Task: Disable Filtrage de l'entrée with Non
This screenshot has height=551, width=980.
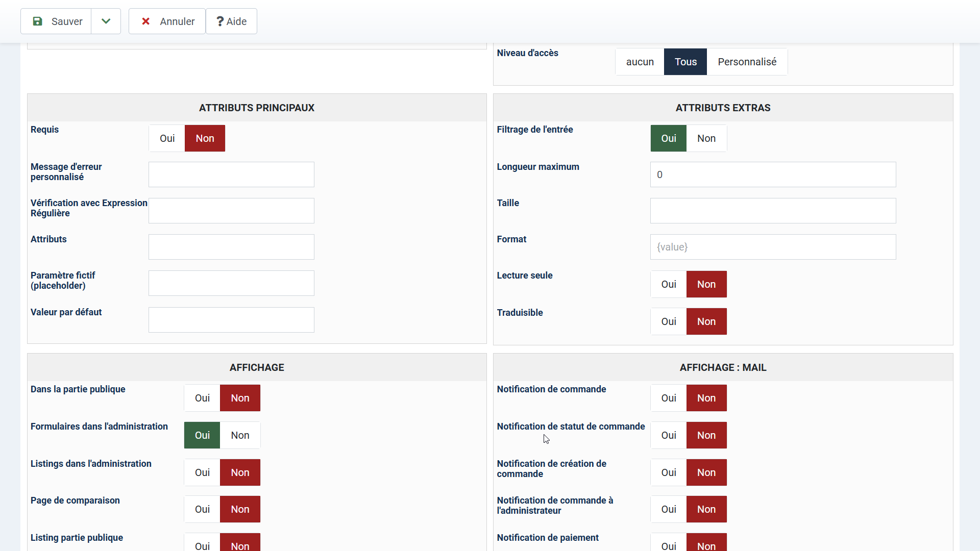Action: coord(706,138)
